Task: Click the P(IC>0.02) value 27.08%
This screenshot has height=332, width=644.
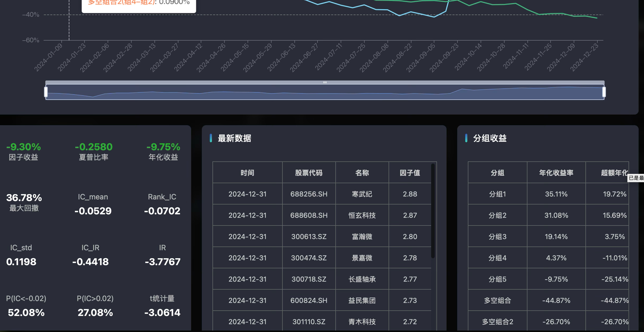Action: [x=95, y=312]
